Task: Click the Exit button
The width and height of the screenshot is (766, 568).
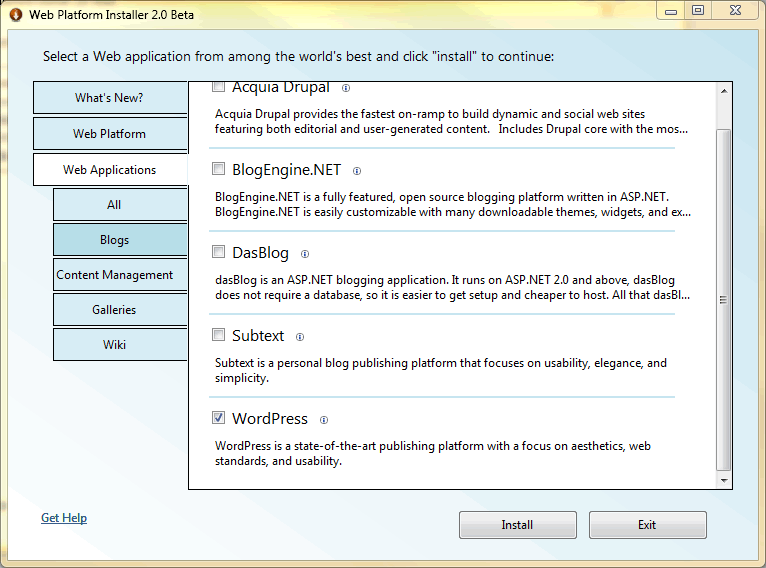Action: click(x=648, y=525)
